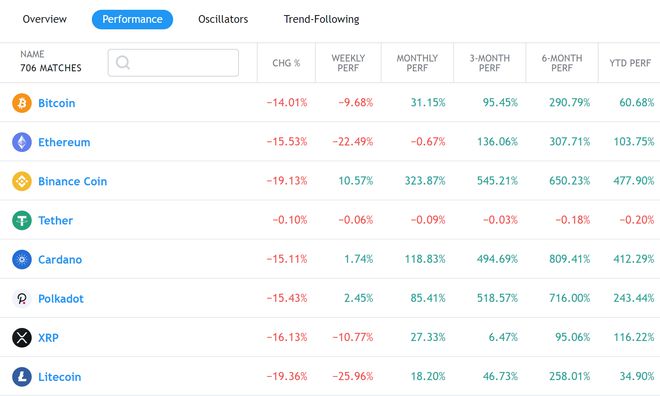Focus the name search input field
This screenshot has width=660, height=396.
173,63
